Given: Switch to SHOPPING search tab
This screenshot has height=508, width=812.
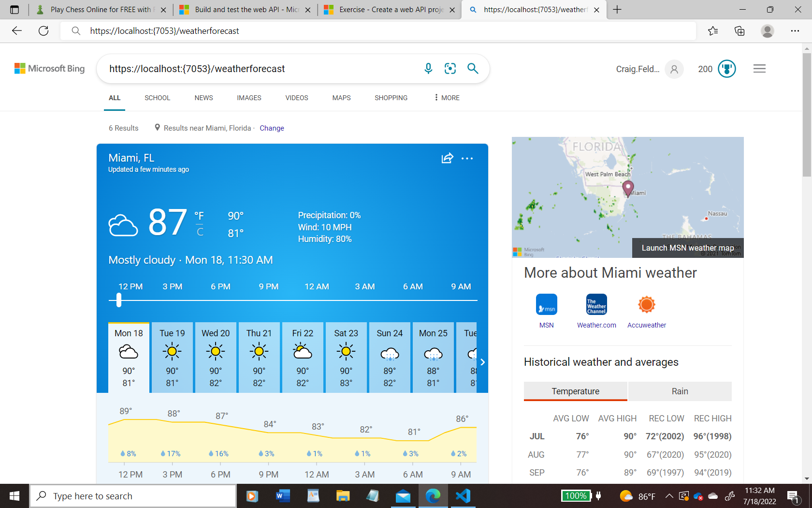Looking at the screenshot, I should [x=391, y=98].
